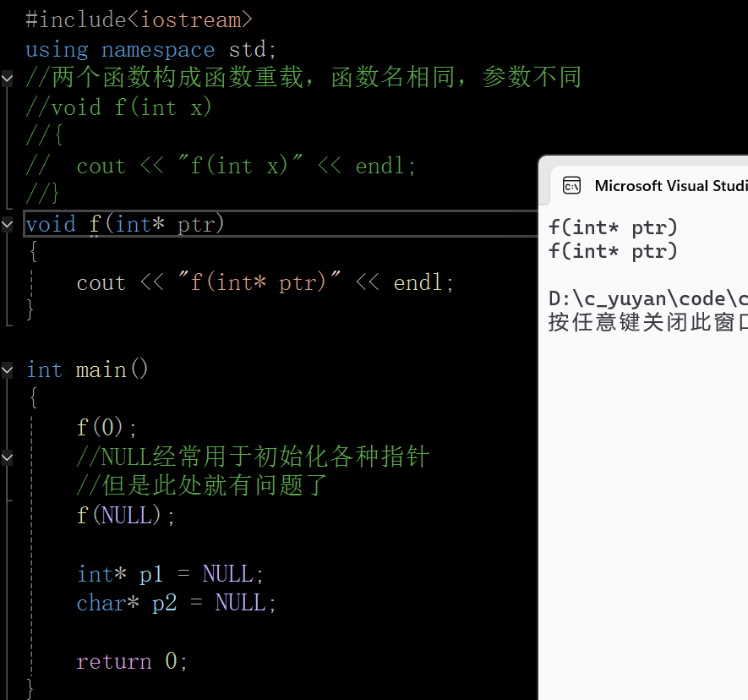This screenshot has height=700, width=748.
Task: Click on the f(NULL); call line
Action: (x=126, y=516)
